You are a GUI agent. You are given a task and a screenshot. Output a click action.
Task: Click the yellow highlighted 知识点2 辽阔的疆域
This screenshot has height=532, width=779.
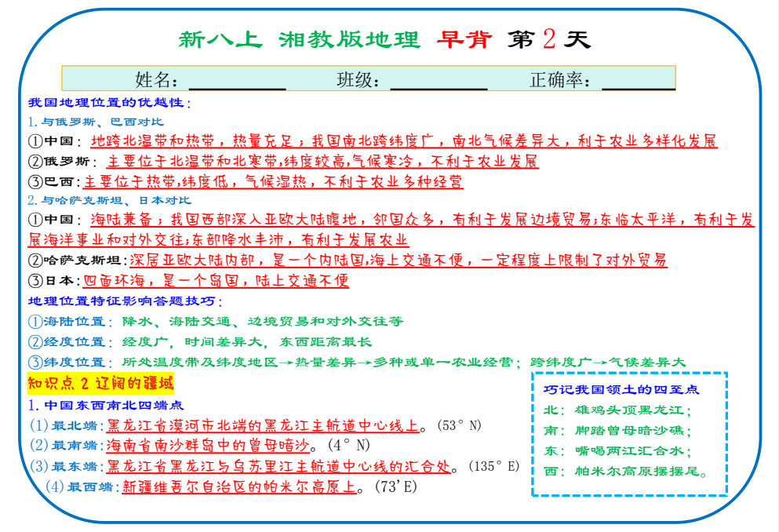click(x=100, y=384)
